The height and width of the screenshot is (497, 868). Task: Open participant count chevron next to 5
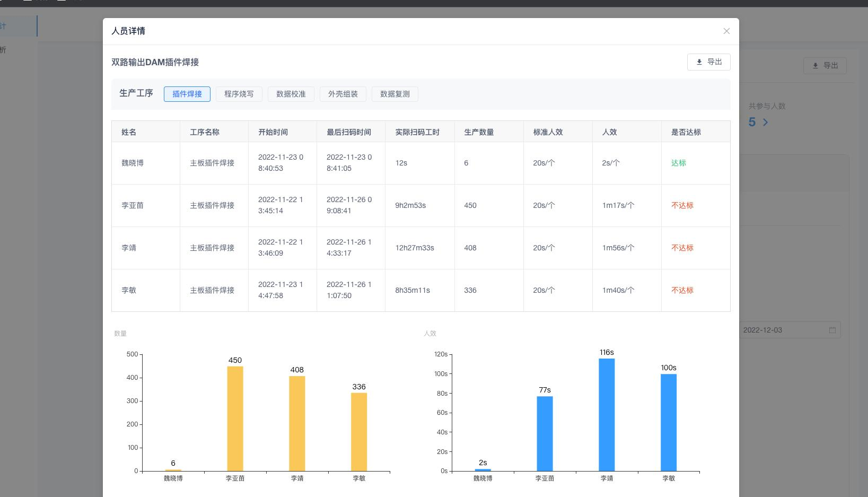(765, 123)
